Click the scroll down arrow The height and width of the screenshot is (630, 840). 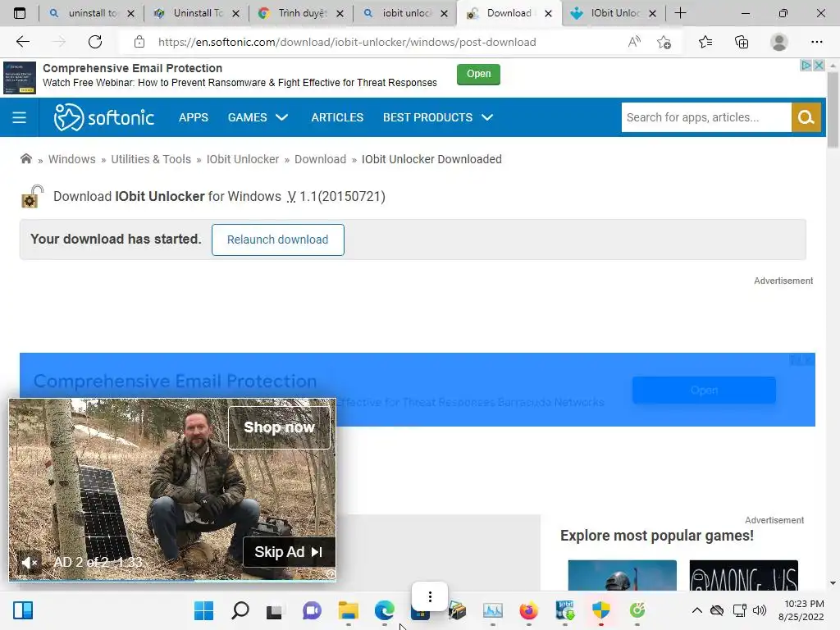click(833, 583)
